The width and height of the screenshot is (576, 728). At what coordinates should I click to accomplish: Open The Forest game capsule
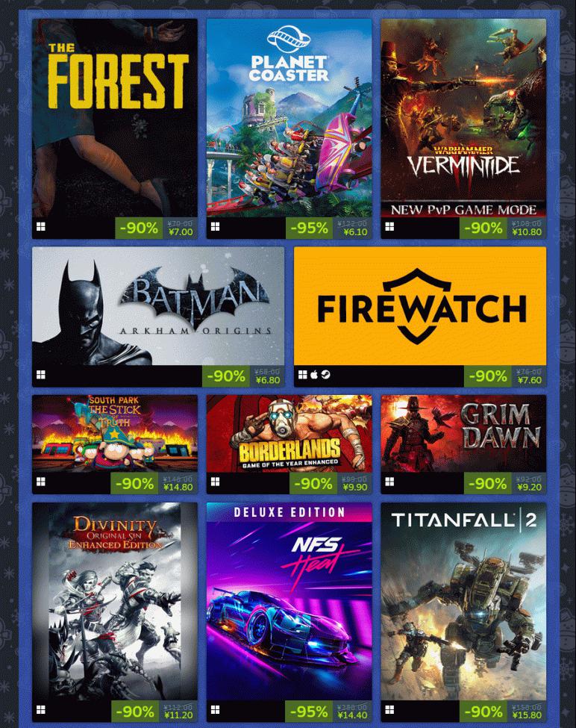pos(115,118)
